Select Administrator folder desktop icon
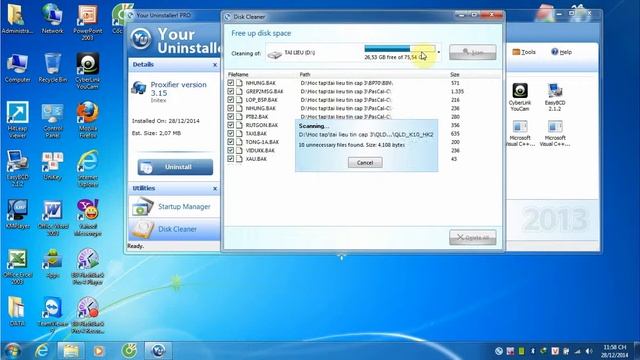 click(x=17, y=19)
